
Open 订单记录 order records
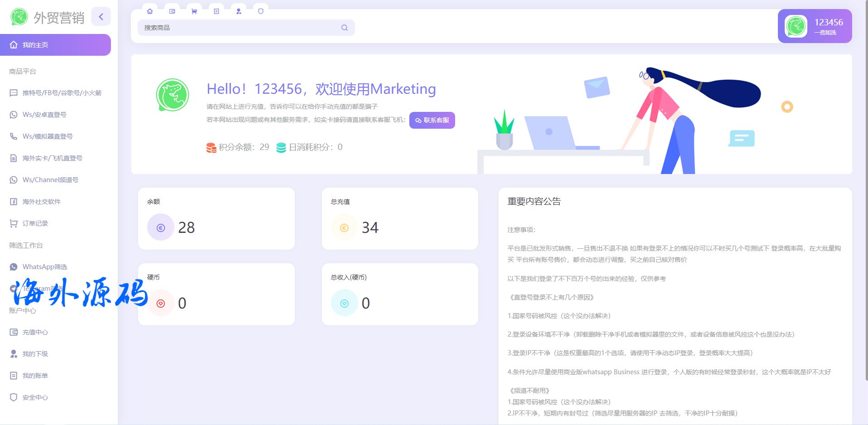point(35,223)
